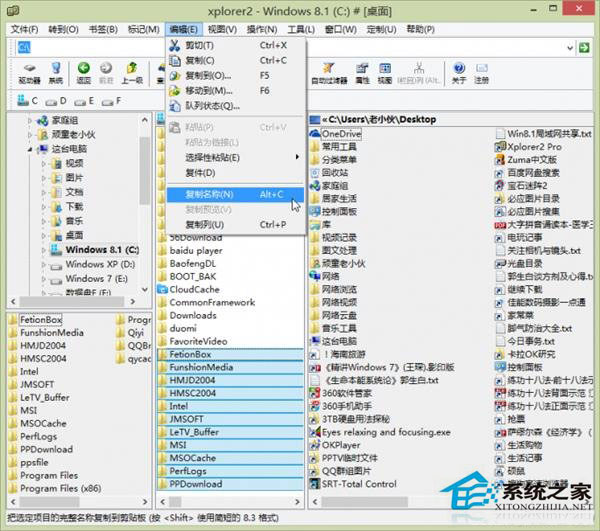This screenshot has width=600, height=531.
Task: Choose 复制列(U) menu entry
Action: click(235, 225)
